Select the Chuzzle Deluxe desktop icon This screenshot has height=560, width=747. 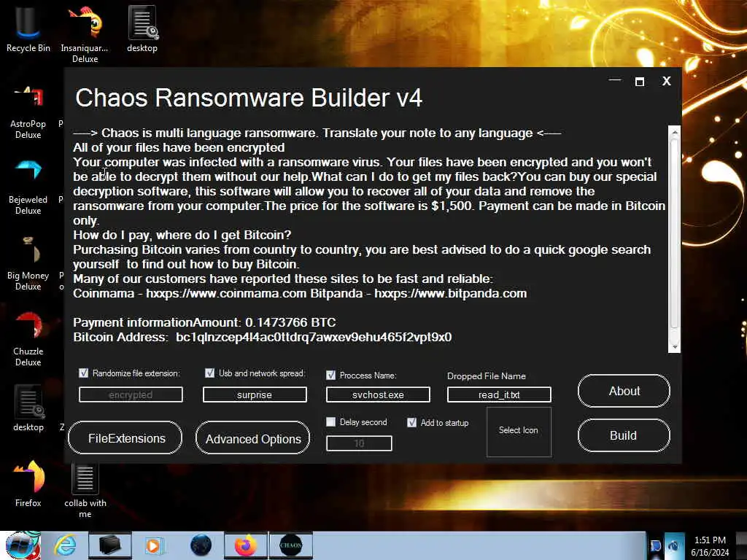point(28,339)
